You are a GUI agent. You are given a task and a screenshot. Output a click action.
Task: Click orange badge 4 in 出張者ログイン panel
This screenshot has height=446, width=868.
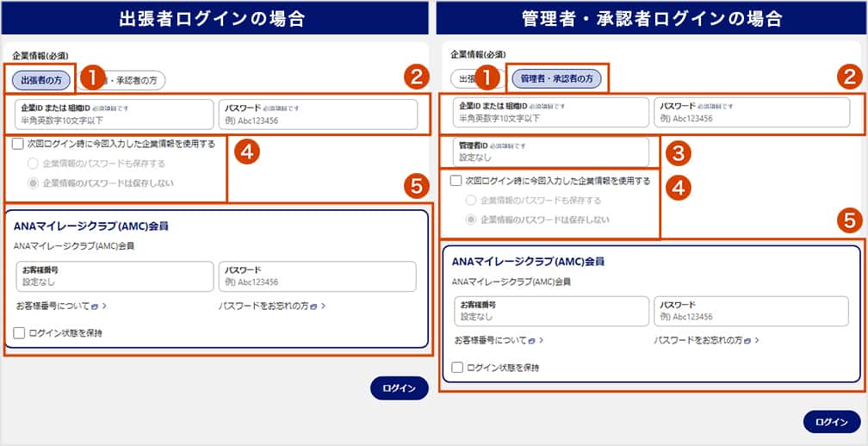point(245,152)
